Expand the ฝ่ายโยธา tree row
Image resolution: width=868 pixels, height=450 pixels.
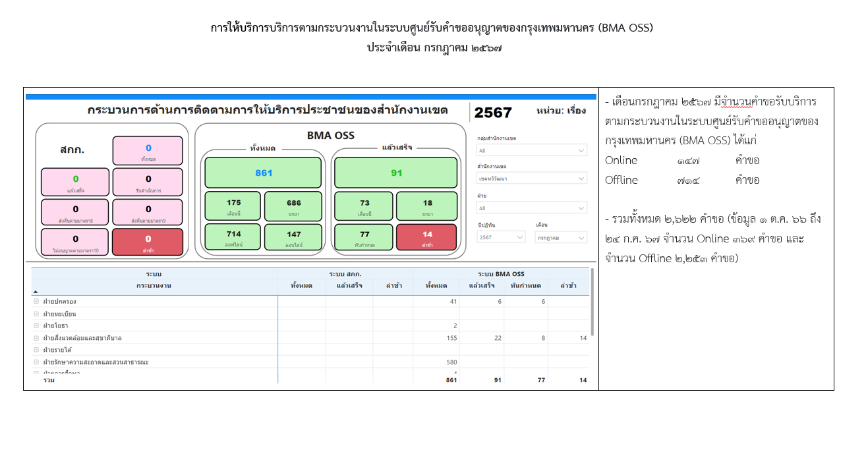(36, 326)
